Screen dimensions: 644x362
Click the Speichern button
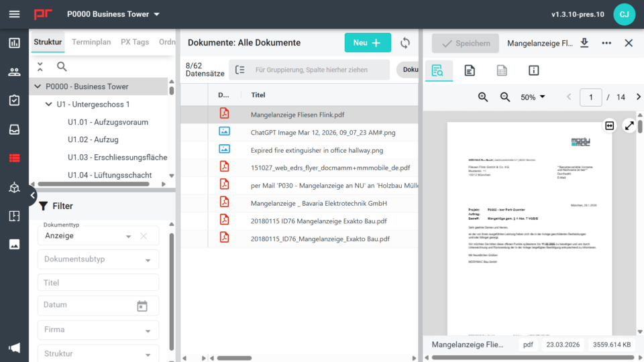pos(465,43)
